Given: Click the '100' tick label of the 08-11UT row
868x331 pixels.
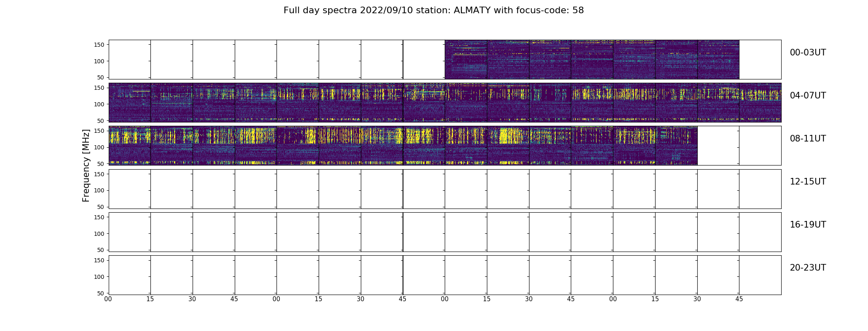Looking at the screenshot, I should [100, 147].
